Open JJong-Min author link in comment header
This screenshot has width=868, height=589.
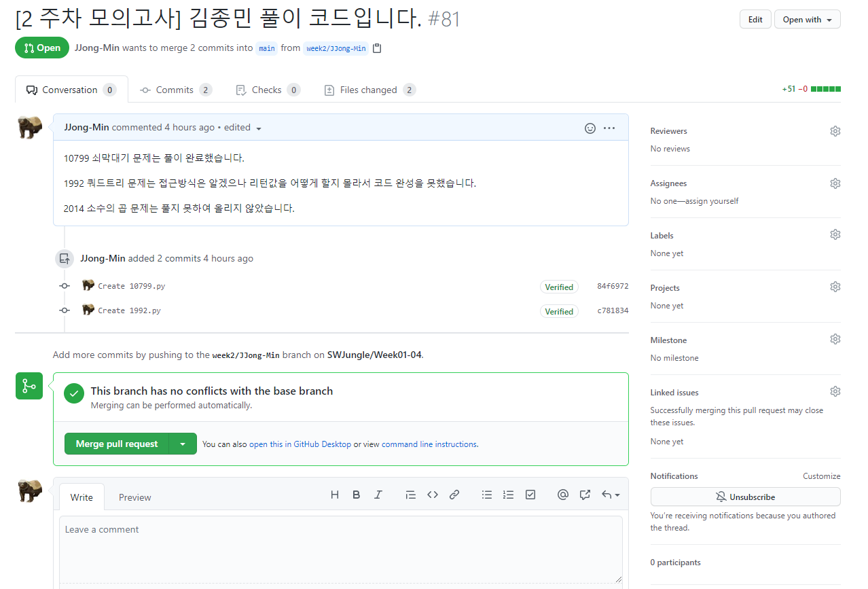[x=86, y=127]
